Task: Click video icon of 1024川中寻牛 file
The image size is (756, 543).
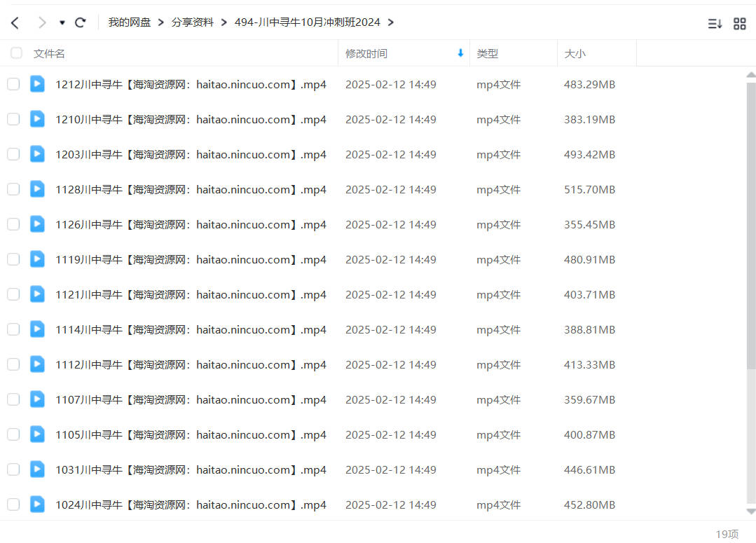Action: [x=37, y=504]
